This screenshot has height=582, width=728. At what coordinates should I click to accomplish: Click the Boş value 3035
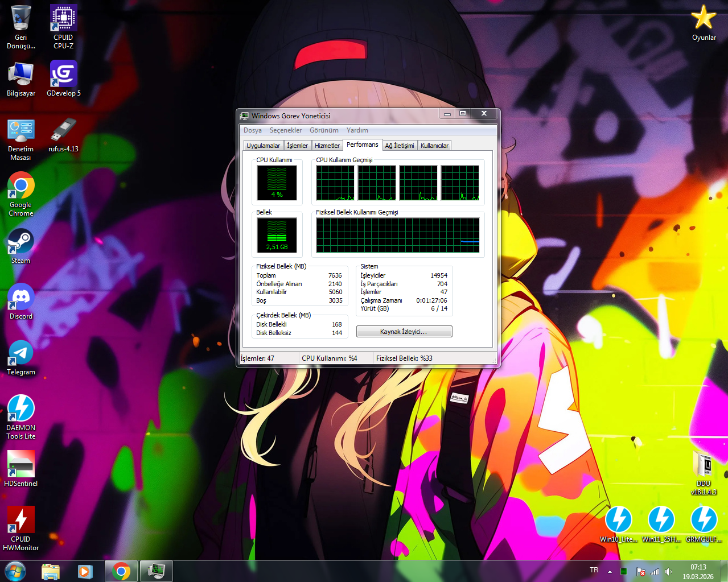click(336, 300)
